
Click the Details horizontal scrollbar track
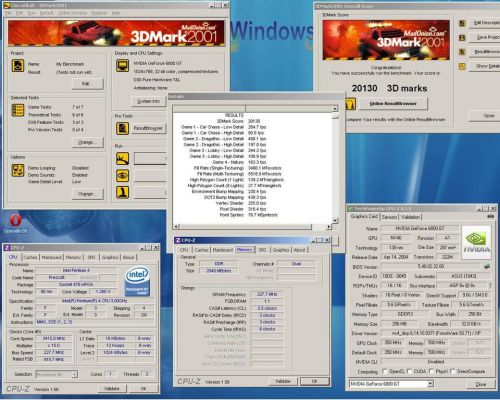(x=252, y=227)
